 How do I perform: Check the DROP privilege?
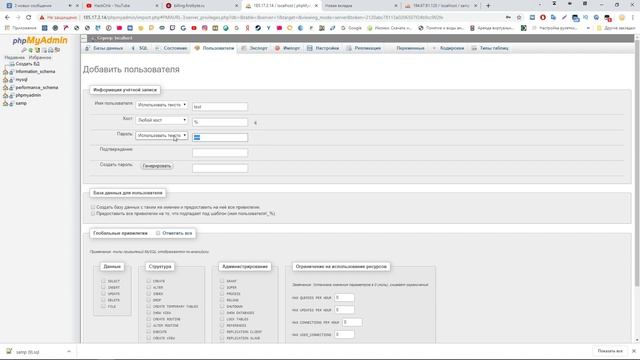click(x=149, y=300)
